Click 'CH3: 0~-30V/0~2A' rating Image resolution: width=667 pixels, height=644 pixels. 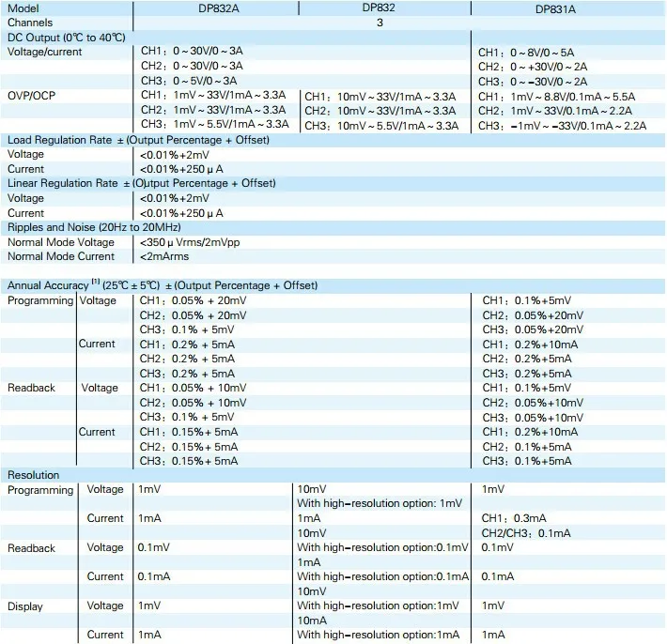click(533, 81)
